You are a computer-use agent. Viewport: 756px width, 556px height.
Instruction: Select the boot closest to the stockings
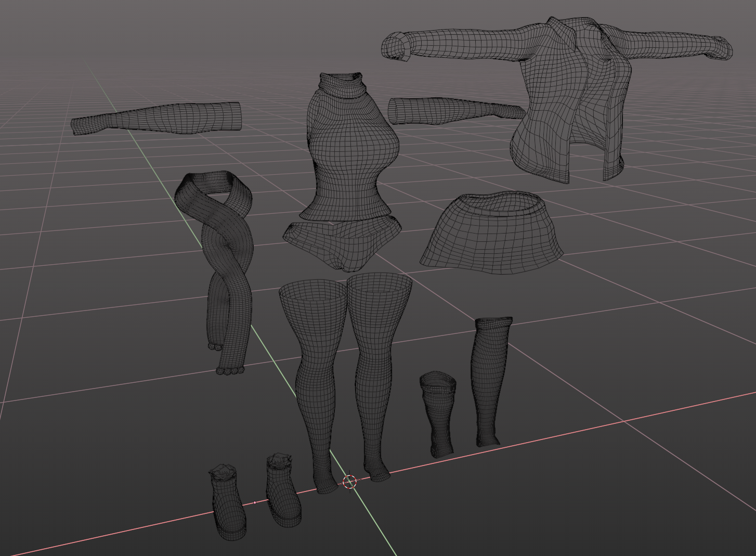click(283, 490)
